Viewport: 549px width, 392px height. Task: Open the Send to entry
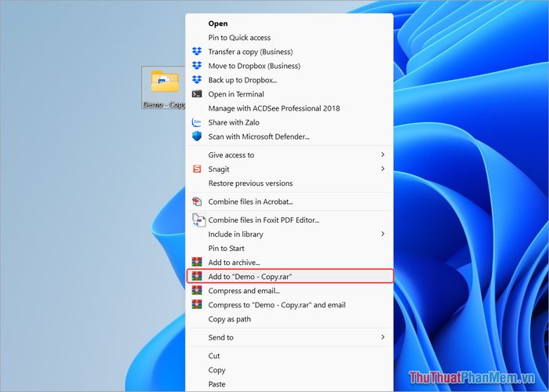(289, 337)
